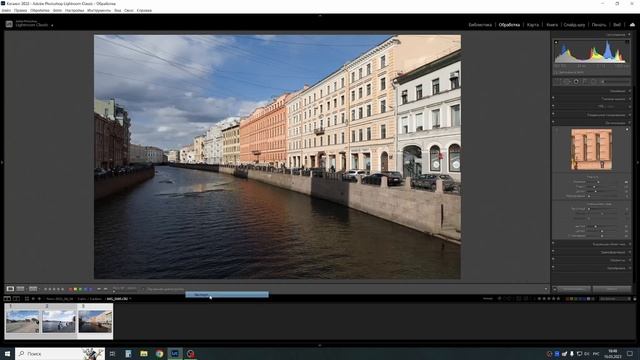Tick the original photo checkbox under histogram

pos(556,72)
